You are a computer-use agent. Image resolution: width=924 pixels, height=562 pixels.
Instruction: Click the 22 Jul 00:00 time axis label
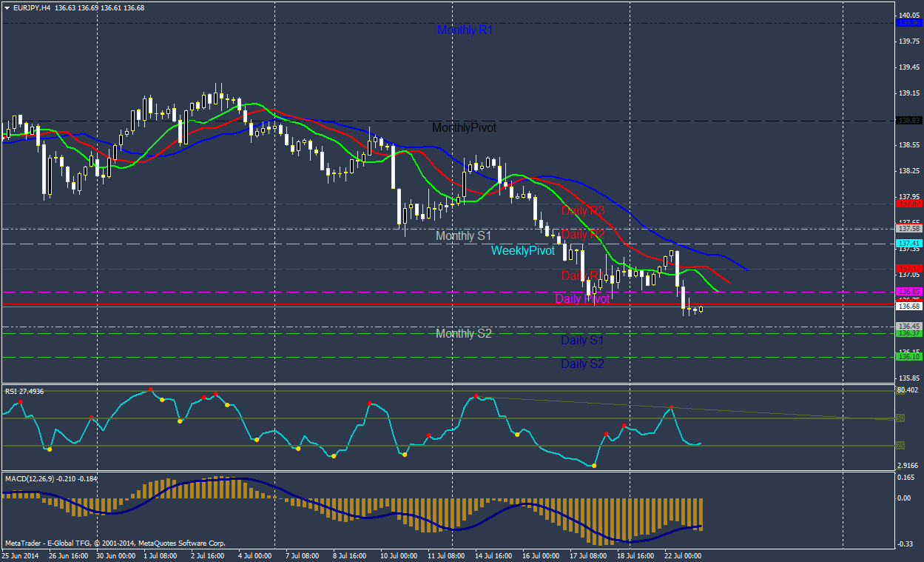click(x=682, y=555)
